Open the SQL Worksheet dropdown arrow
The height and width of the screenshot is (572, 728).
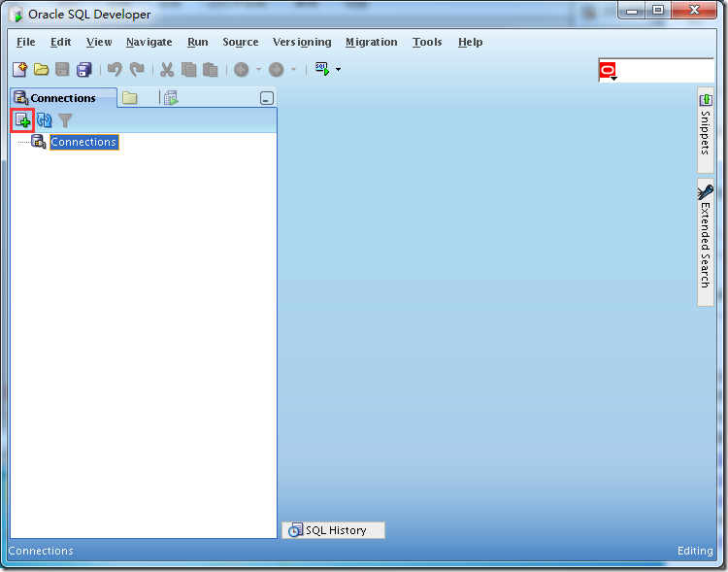coord(338,70)
